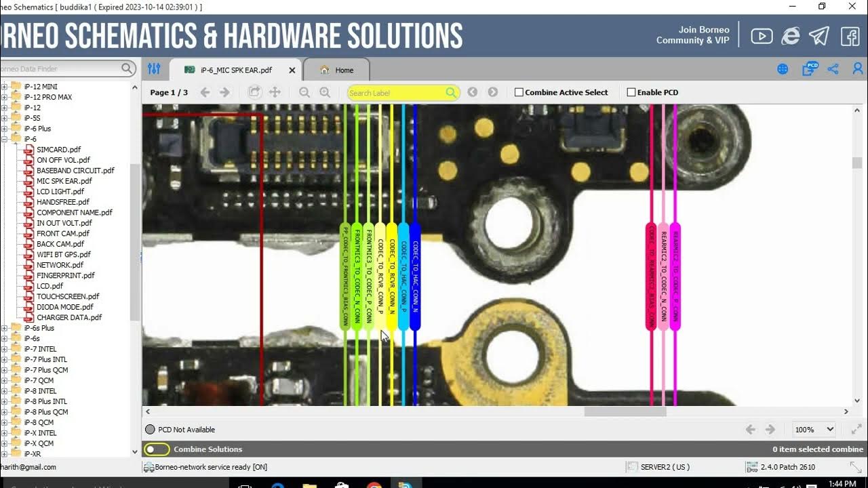The width and height of the screenshot is (868, 488).
Task: Expand the iP-5S folder
Action: pyautogui.click(x=4, y=118)
